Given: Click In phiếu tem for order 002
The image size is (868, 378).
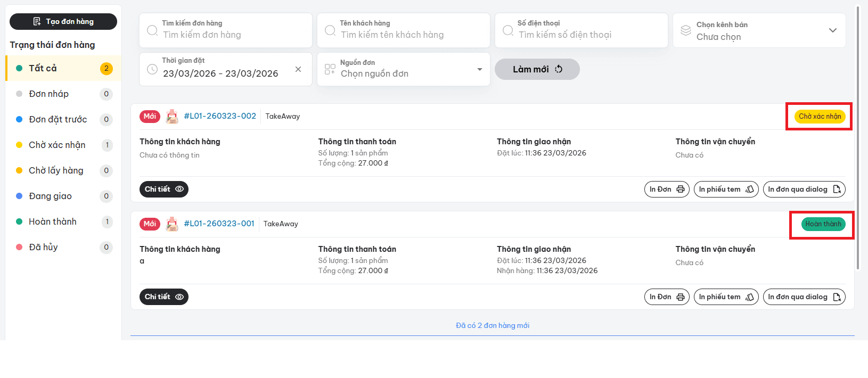Looking at the screenshot, I should (726, 189).
